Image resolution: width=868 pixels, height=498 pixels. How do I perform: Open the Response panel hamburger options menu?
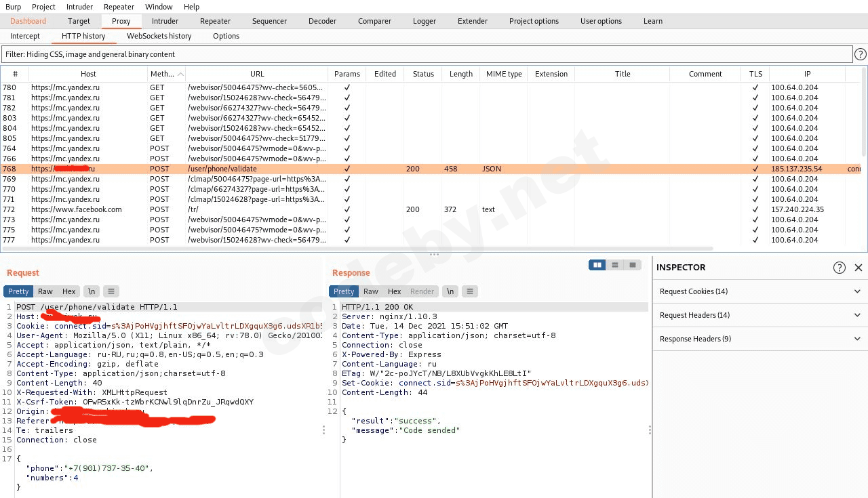click(469, 291)
